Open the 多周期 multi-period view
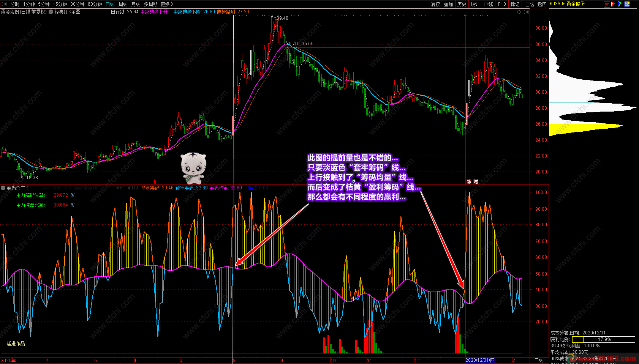This screenshot has width=639, height=364. tap(150, 4)
